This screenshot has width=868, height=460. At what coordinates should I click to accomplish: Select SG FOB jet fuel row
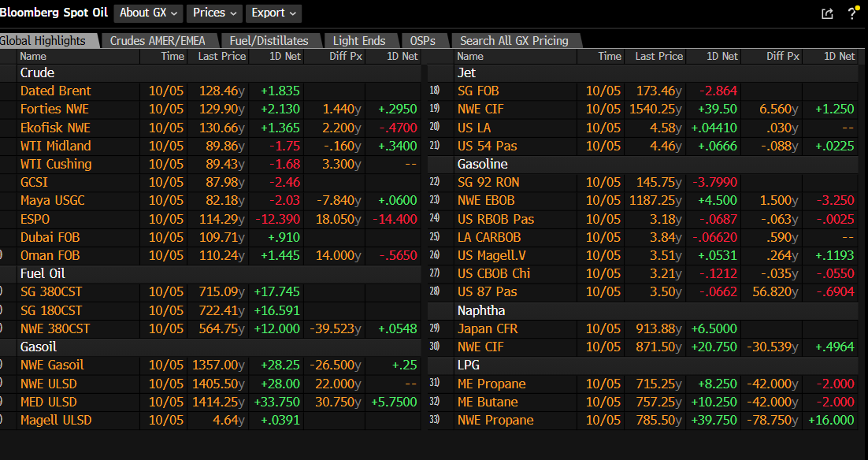[x=643, y=91]
